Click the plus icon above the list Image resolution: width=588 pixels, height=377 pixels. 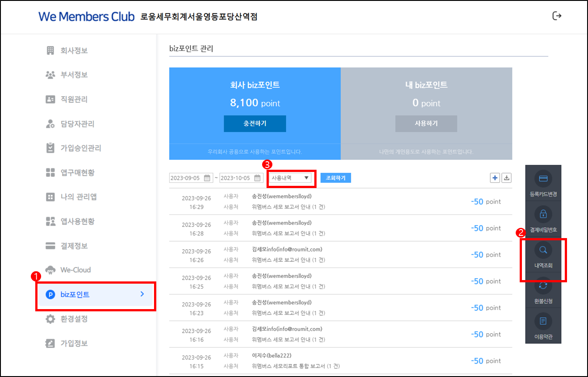tap(495, 178)
